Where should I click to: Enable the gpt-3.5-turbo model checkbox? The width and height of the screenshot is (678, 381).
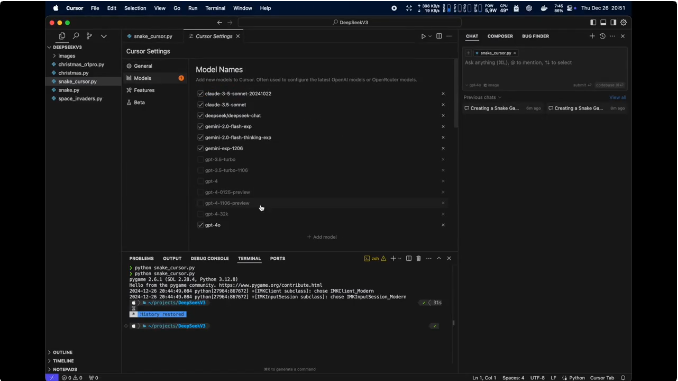click(200, 159)
